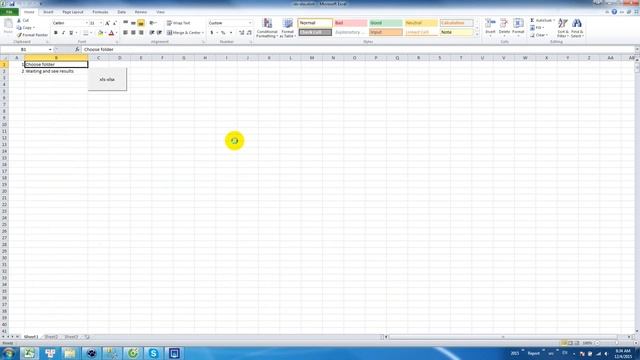The height and width of the screenshot is (360, 640).
Task: Open Conditional Formatting menu
Action: tap(267, 28)
